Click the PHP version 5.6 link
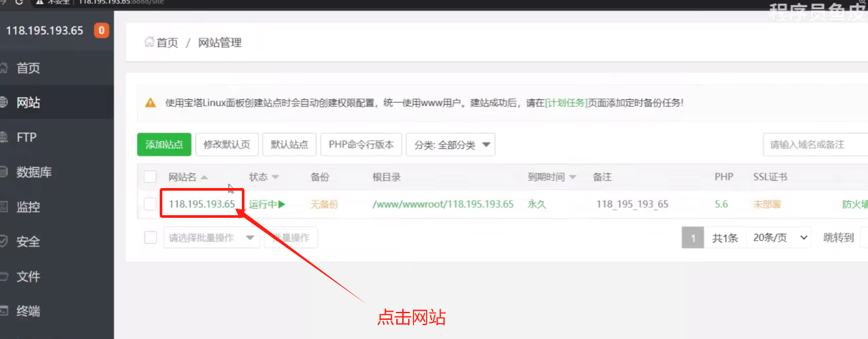 click(721, 204)
